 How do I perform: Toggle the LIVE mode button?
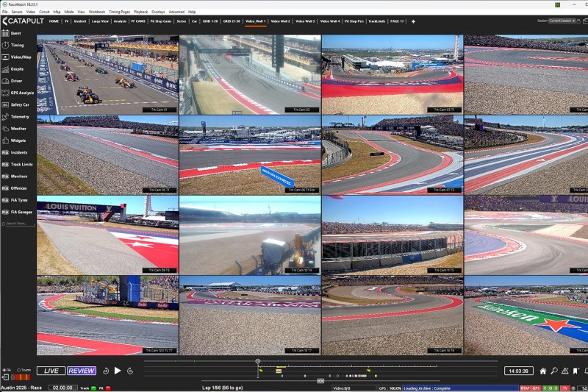pyautogui.click(x=51, y=371)
